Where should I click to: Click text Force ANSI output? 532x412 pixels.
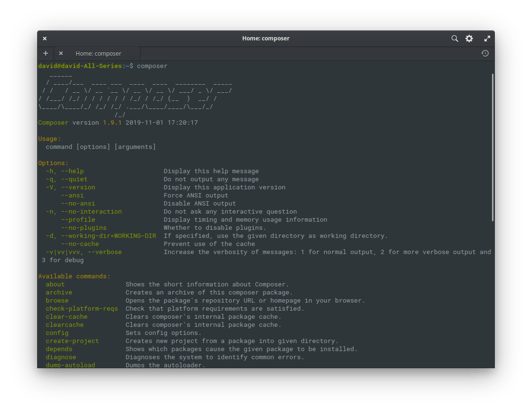click(196, 196)
